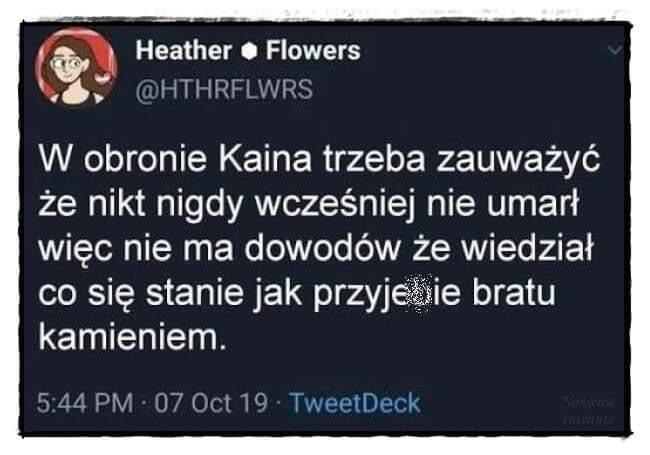The image size is (650, 455).
Task: Click the Nonsense Institute watermark
Action: click(x=589, y=411)
